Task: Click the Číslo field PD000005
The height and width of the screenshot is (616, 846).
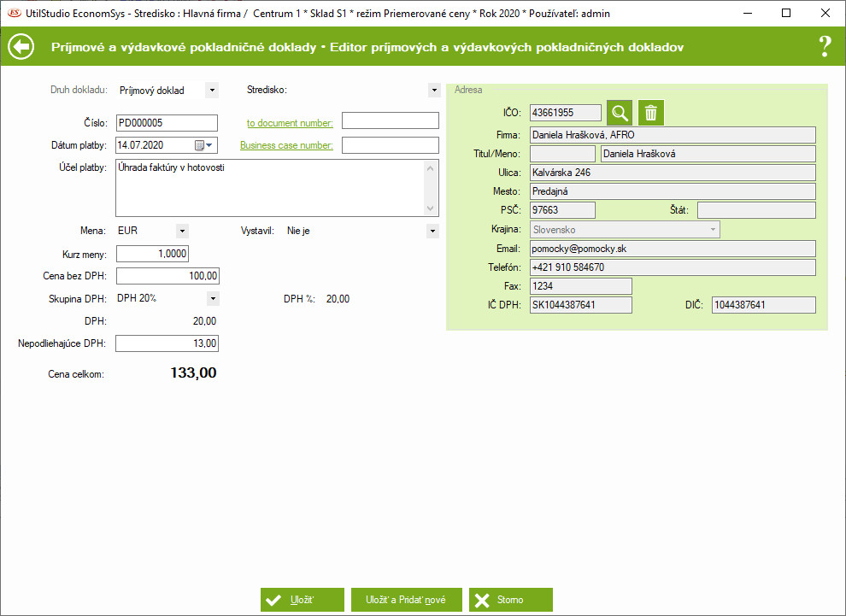Action: tap(167, 123)
